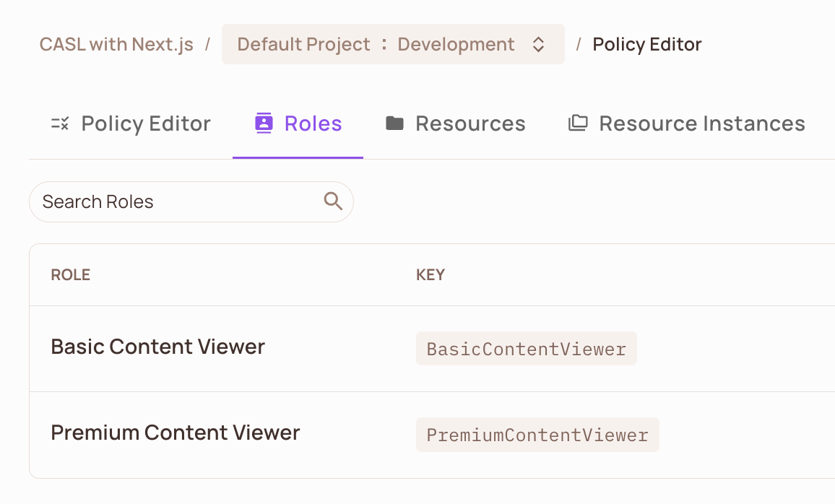Click the search magnifier in Search Roles
Viewport: 835px width, 504px height.
coord(332,201)
